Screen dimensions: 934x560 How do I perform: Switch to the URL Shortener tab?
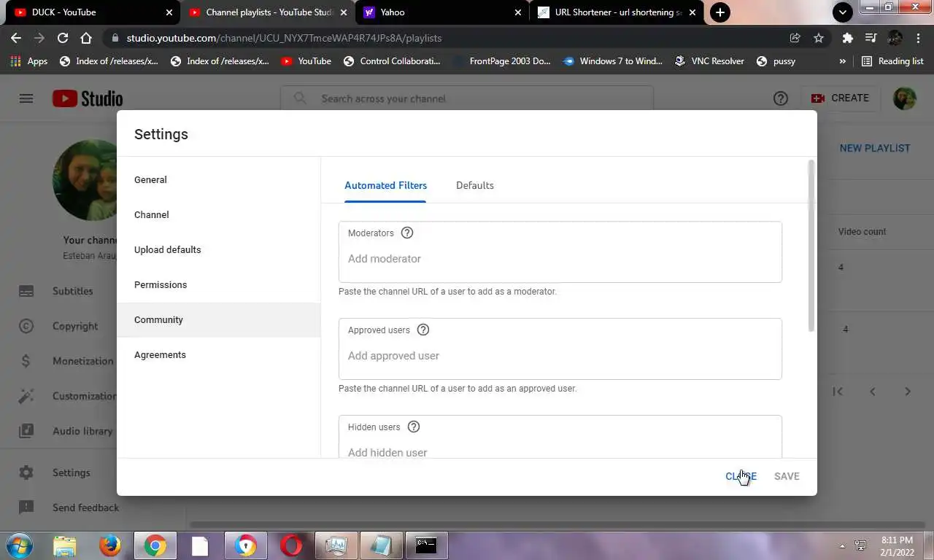(617, 12)
